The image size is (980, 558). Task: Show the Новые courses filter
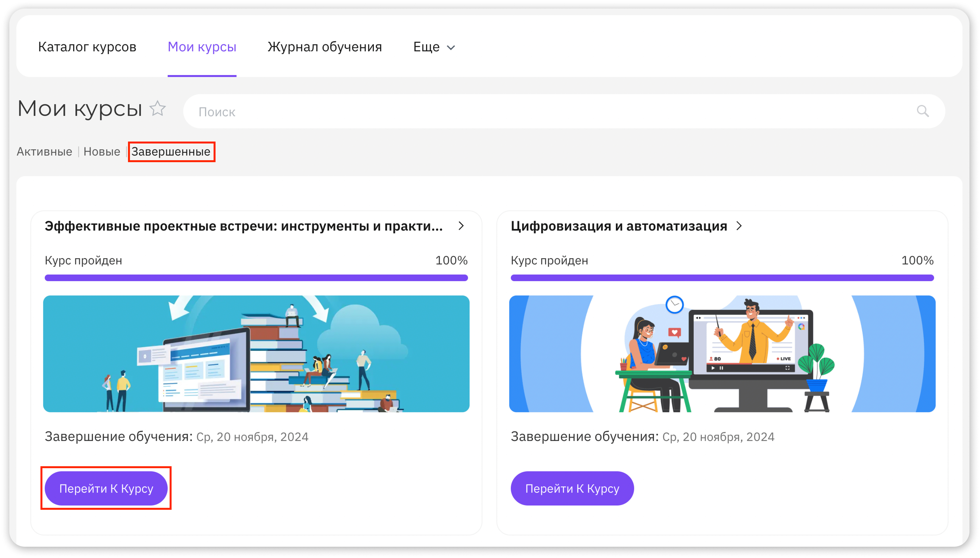[102, 151]
